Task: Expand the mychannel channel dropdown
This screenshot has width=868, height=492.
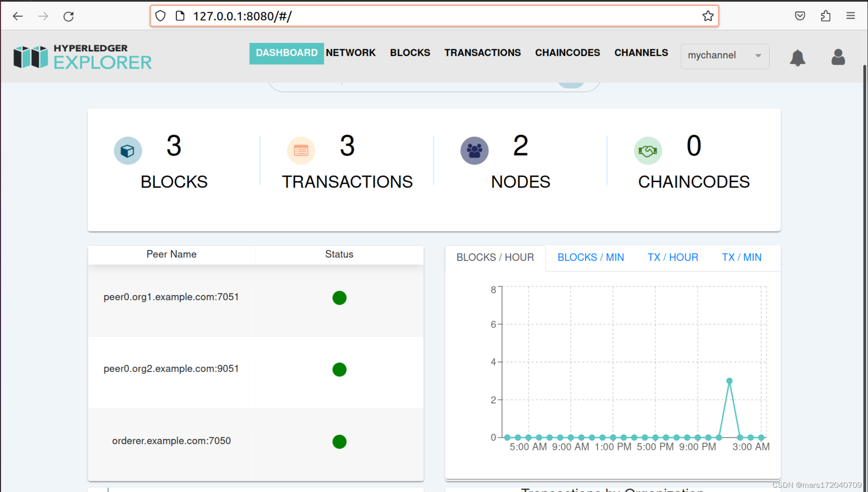Action: (725, 56)
